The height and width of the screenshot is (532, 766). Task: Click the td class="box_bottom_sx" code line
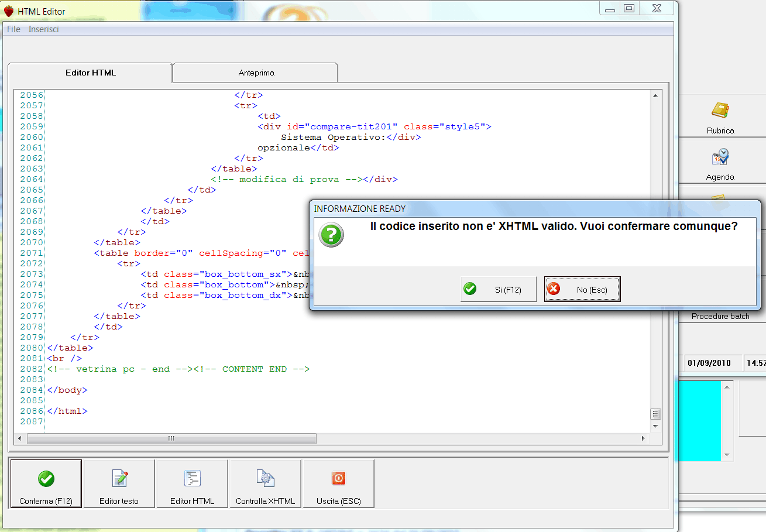click(225, 274)
